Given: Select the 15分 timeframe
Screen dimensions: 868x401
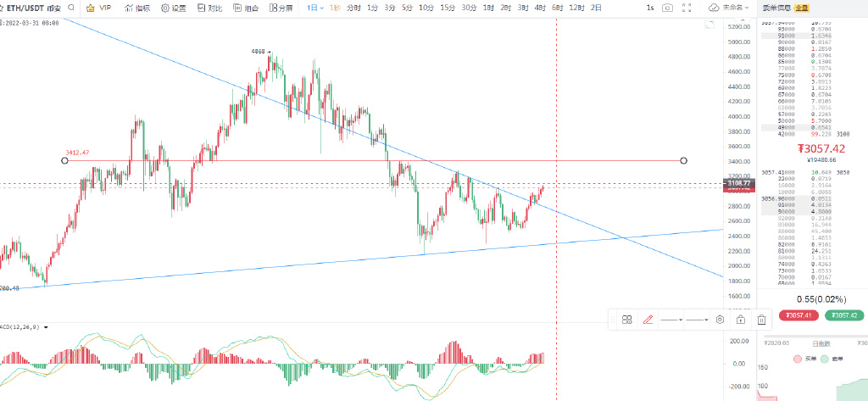Looking at the screenshot, I should (446, 8).
